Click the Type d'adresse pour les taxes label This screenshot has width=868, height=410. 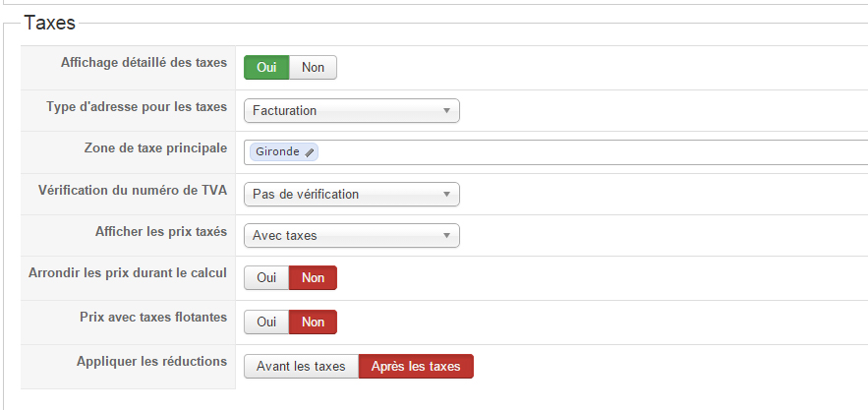point(137,106)
